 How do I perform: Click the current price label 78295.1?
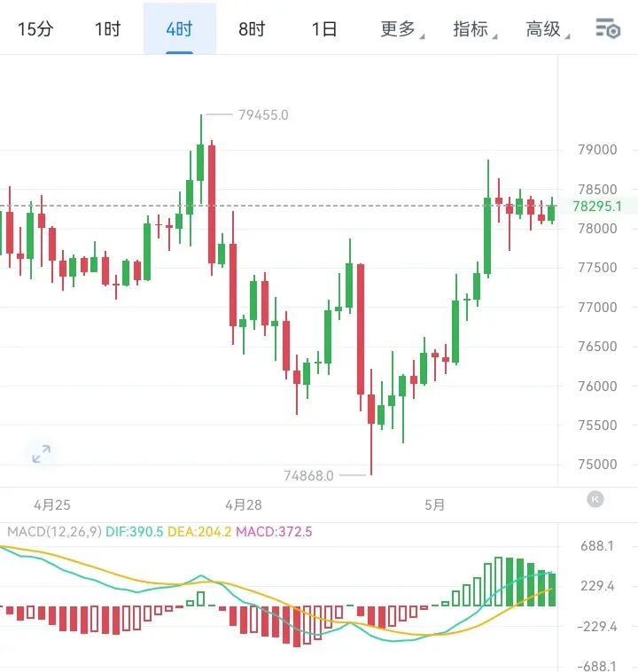point(597,207)
